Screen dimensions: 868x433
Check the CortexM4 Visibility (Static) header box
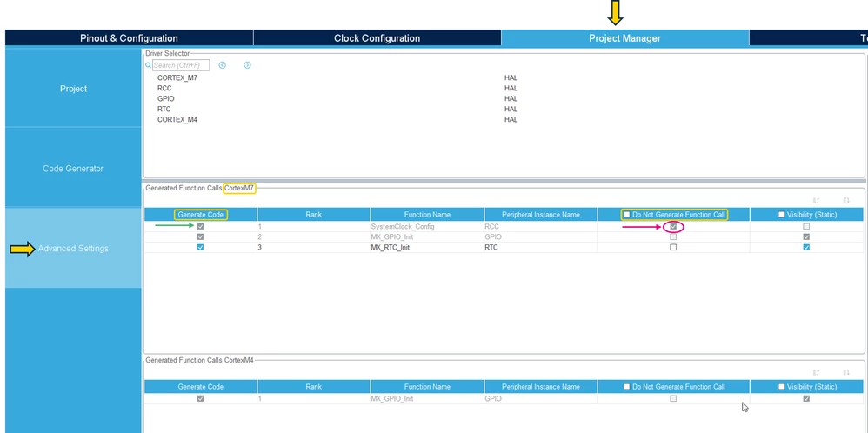click(781, 387)
